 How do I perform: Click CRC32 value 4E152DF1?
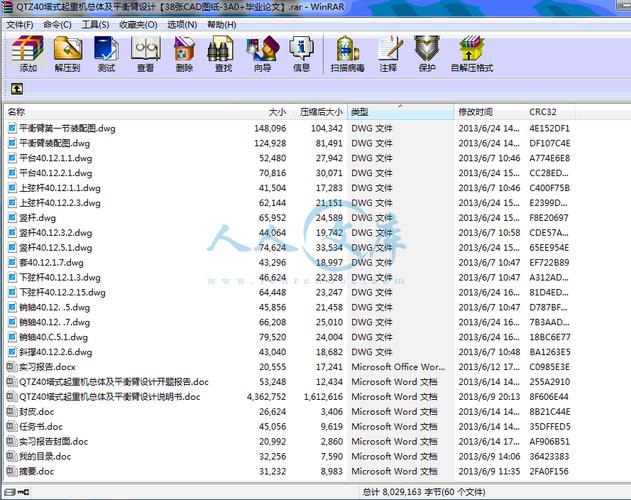[550, 128]
